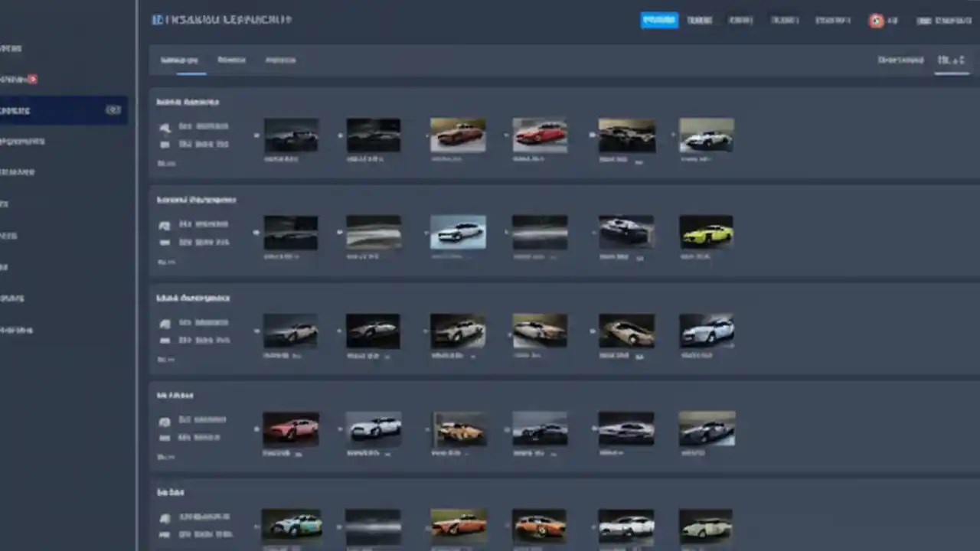
Task: Switch to the third tab under the page header
Action: tap(280, 60)
